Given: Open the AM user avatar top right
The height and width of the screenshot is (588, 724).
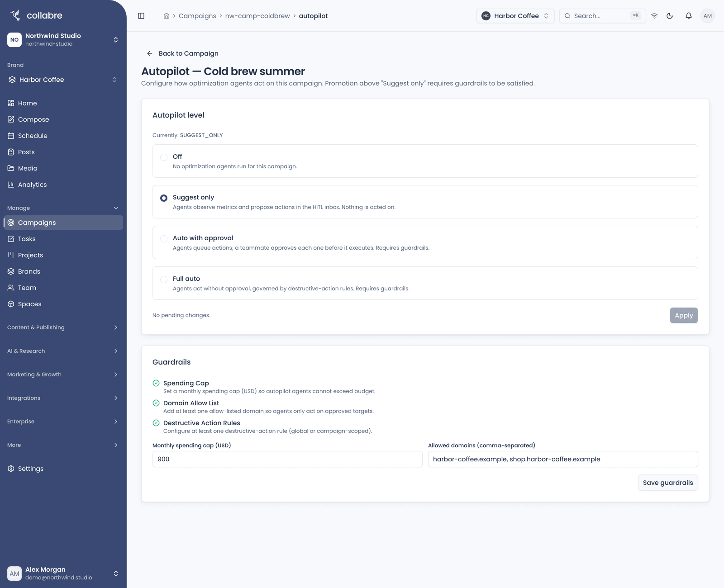Looking at the screenshot, I should point(708,16).
